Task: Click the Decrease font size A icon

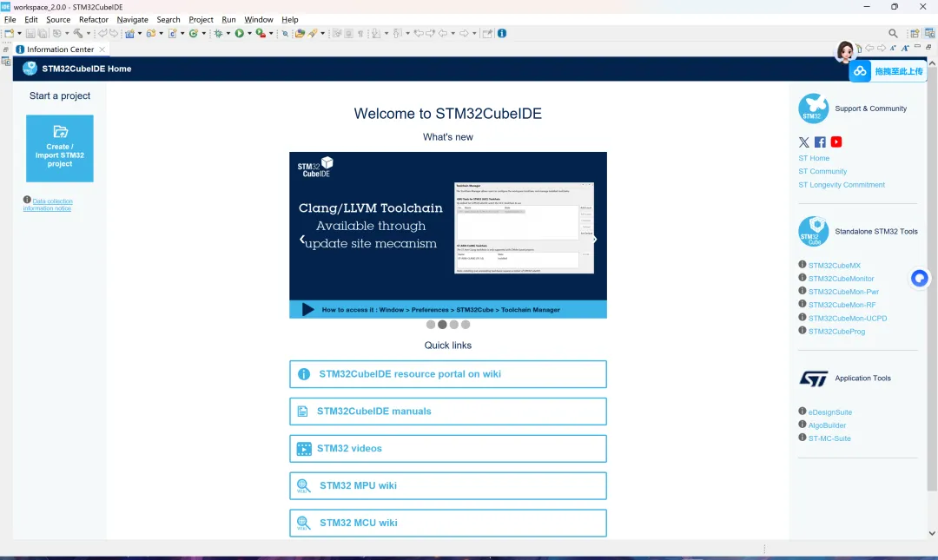Action: (x=893, y=48)
